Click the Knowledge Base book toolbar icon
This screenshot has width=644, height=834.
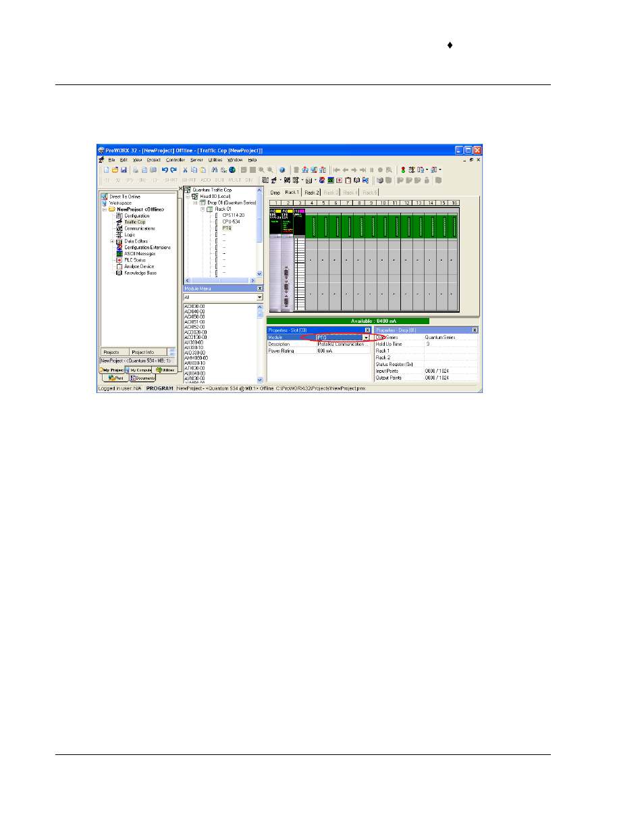click(356, 180)
